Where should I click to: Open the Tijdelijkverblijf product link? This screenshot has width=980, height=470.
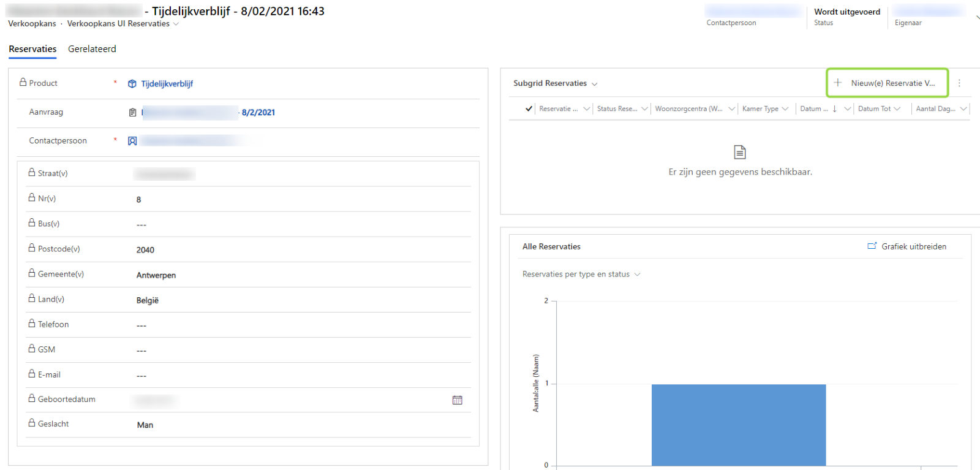click(167, 84)
